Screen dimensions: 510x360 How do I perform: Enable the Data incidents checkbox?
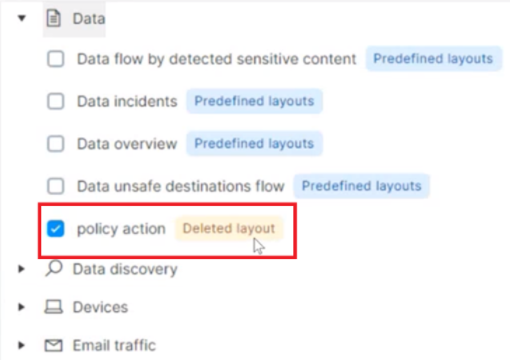pos(56,101)
